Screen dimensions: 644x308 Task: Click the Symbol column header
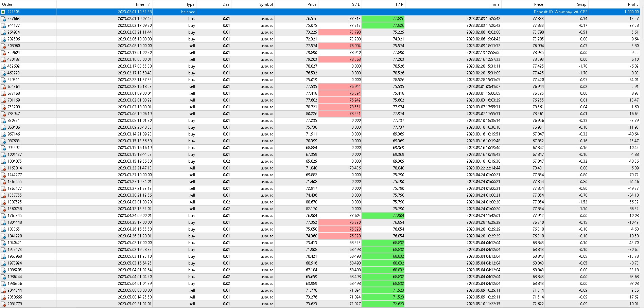pyautogui.click(x=266, y=4)
